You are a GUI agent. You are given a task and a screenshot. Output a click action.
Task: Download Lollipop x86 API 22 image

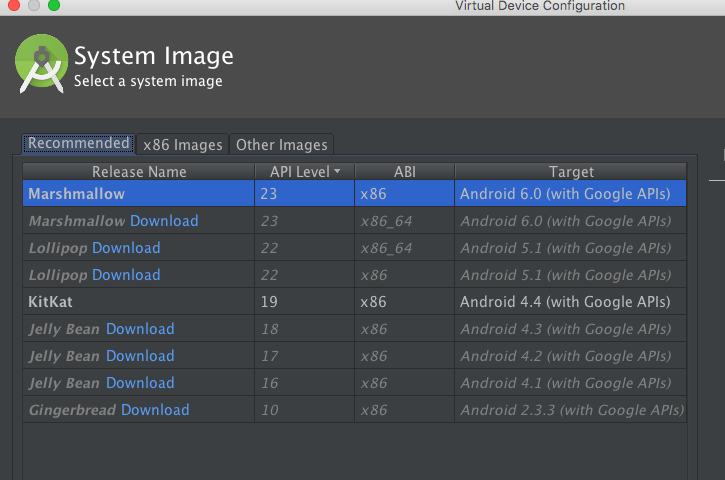[x=126, y=275]
